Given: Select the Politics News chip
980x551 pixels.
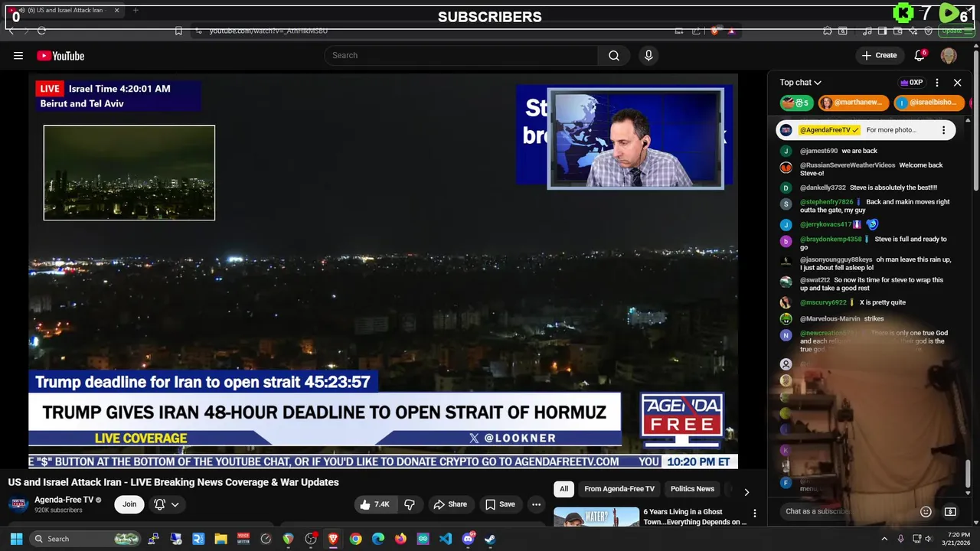Looking at the screenshot, I should (x=692, y=489).
